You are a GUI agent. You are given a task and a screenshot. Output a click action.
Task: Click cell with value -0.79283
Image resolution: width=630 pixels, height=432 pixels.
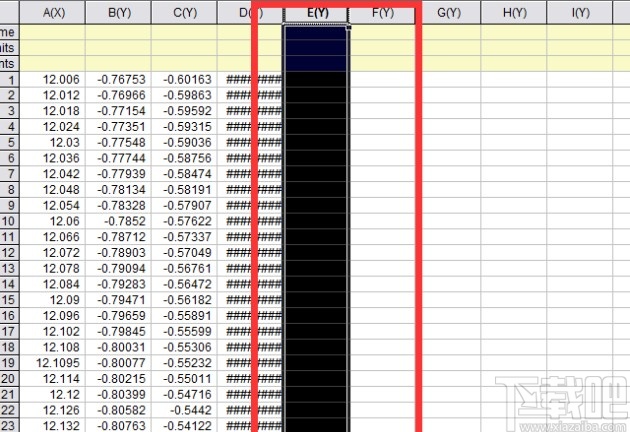(119, 285)
